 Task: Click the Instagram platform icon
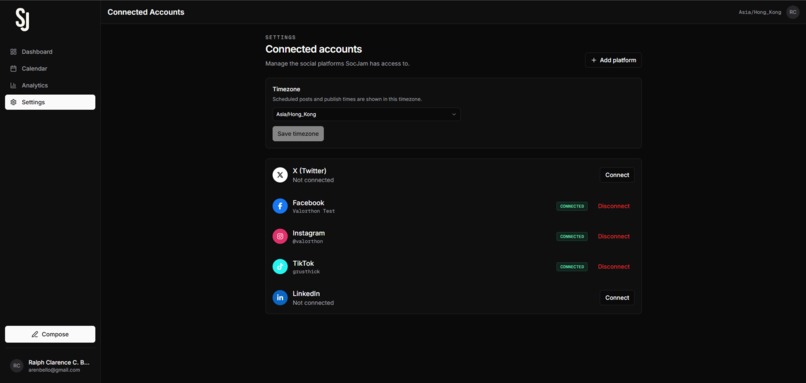280,236
